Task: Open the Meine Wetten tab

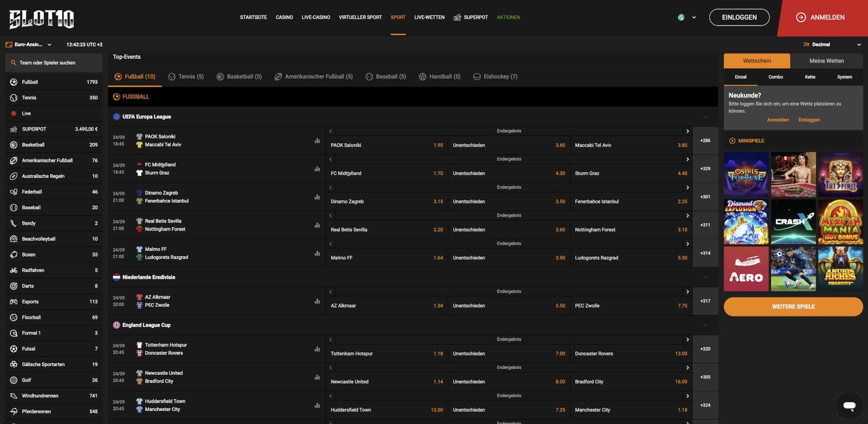Action: click(827, 61)
